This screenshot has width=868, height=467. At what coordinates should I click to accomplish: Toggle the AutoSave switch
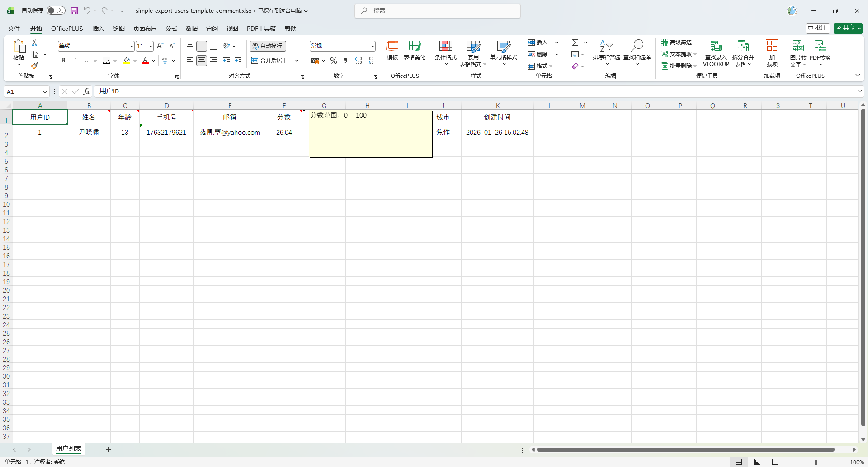point(56,10)
